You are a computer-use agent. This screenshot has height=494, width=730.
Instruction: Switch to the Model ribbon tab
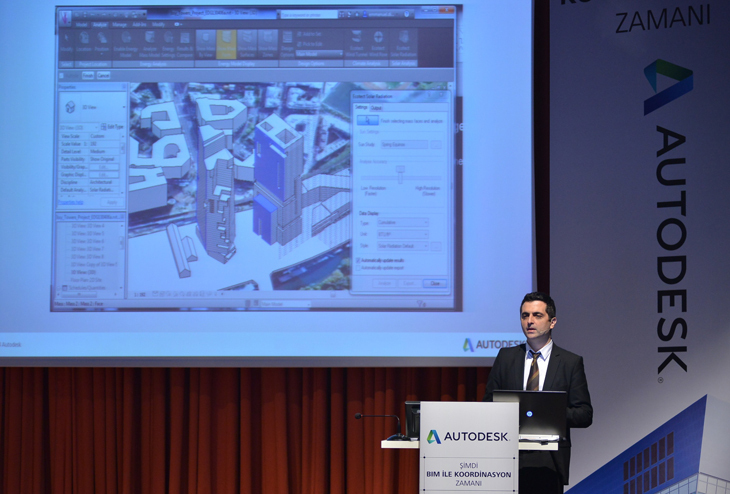(x=81, y=25)
